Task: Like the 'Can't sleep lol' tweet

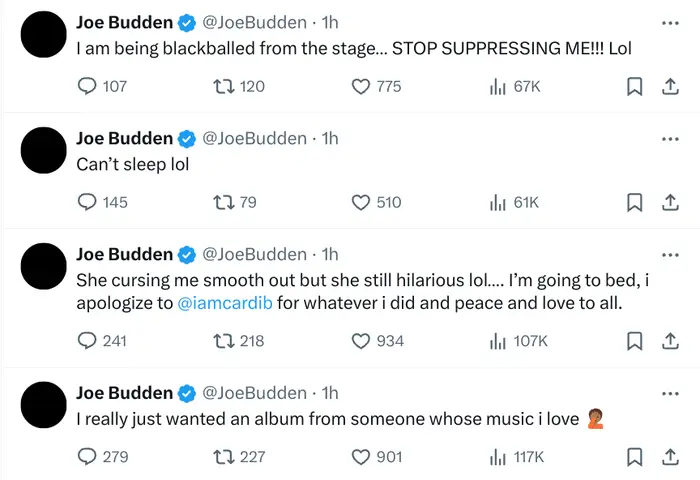Action: click(362, 203)
